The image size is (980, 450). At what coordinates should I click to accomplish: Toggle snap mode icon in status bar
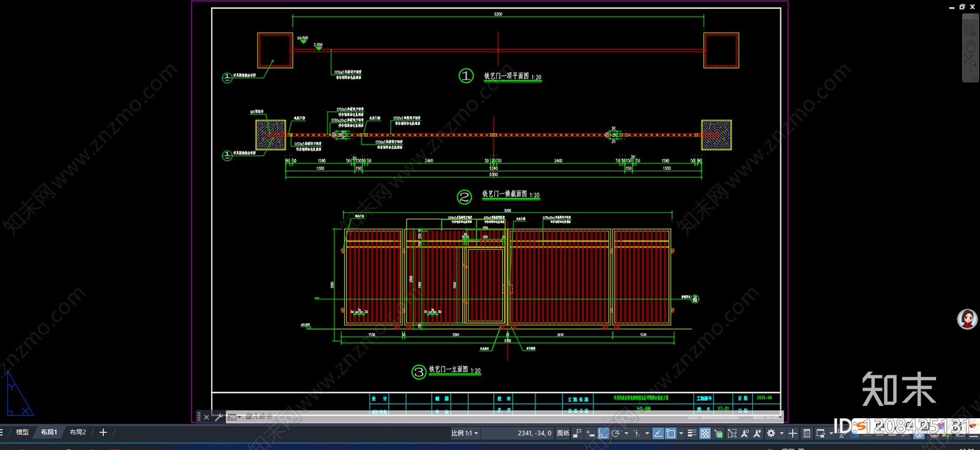point(578,433)
